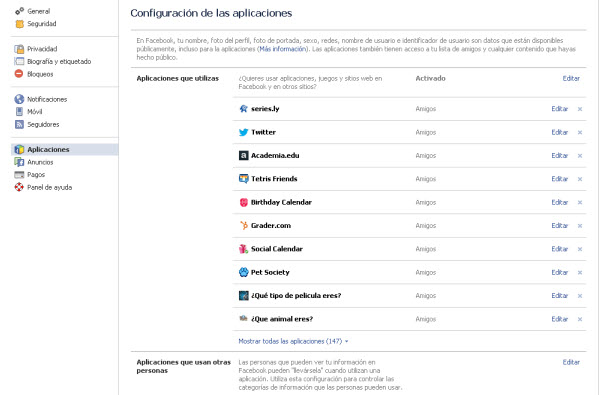Screen dimensions: 599x395
Task: Remove ¿Qué tipo de pelicula eres? with X
Action: pos(580,296)
